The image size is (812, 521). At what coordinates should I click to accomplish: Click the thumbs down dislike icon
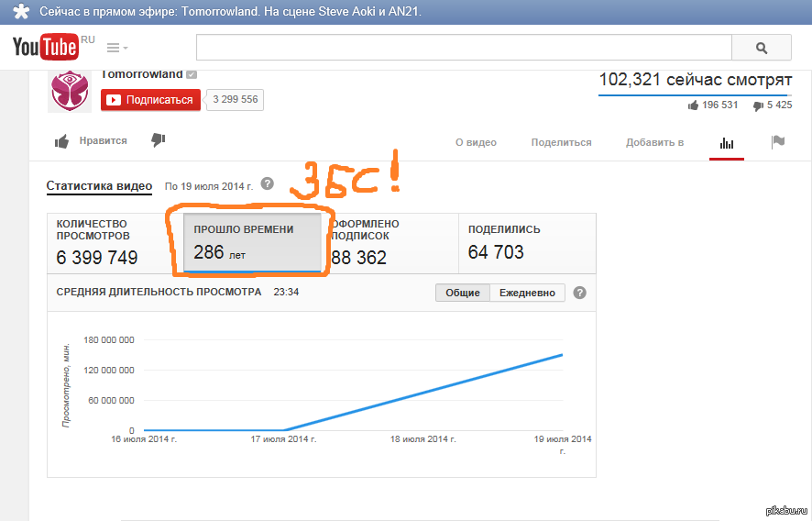pos(158,140)
